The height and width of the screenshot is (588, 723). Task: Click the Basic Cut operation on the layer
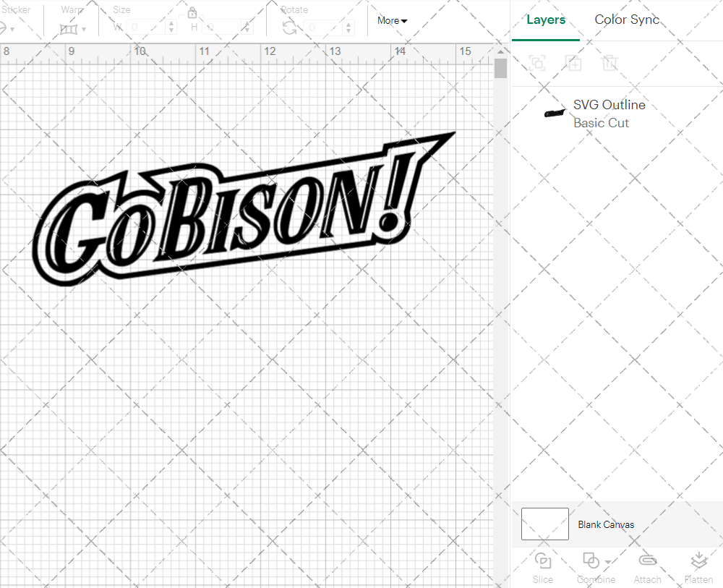click(601, 123)
